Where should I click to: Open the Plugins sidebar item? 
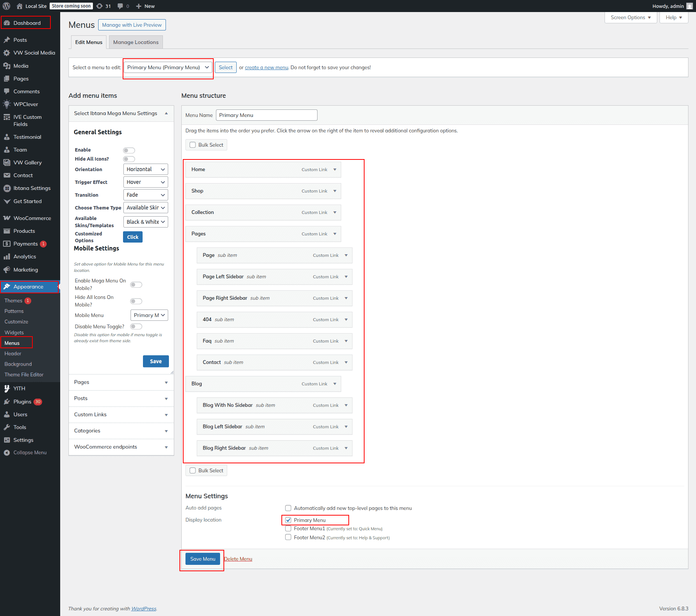pyautogui.click(x=22, y=402)
